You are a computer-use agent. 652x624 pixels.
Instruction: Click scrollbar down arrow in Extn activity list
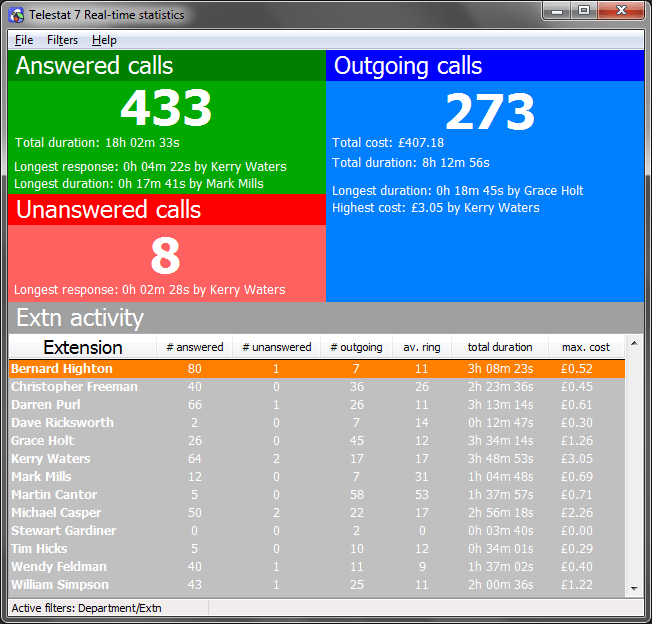tap(634, 588)
